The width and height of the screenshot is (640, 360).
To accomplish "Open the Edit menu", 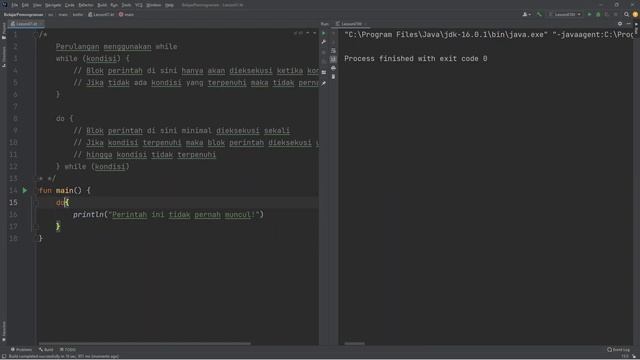I will (x=25, y=5).
